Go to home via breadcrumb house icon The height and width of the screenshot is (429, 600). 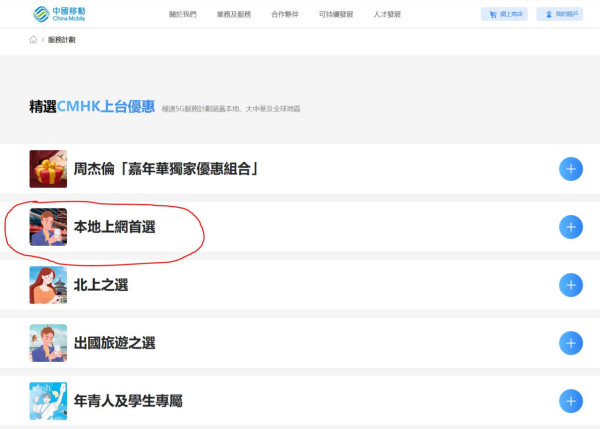(33, 39)
